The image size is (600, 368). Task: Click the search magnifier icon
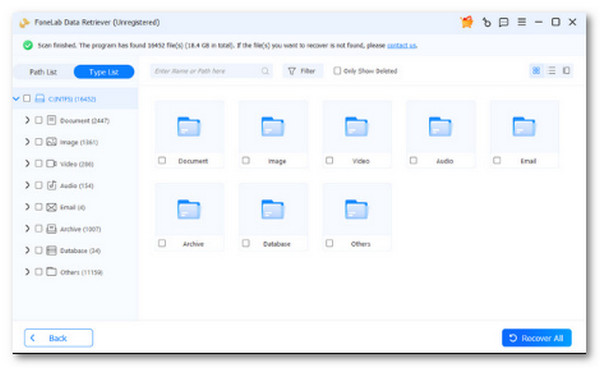[x=265, y=71]
